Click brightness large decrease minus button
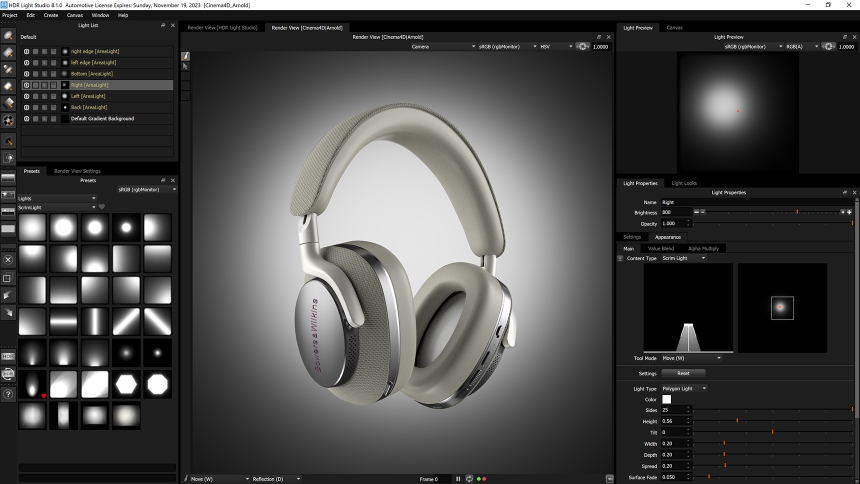This screenshot has width=860, height=484. tap(697, 212)
